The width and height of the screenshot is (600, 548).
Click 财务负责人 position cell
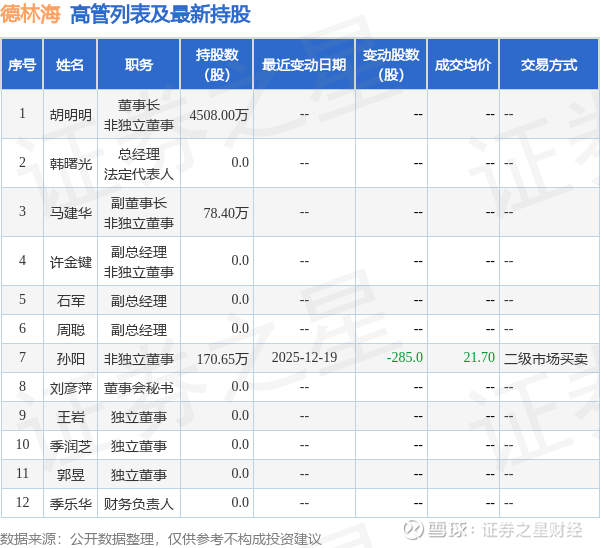[x=139, y=504]
